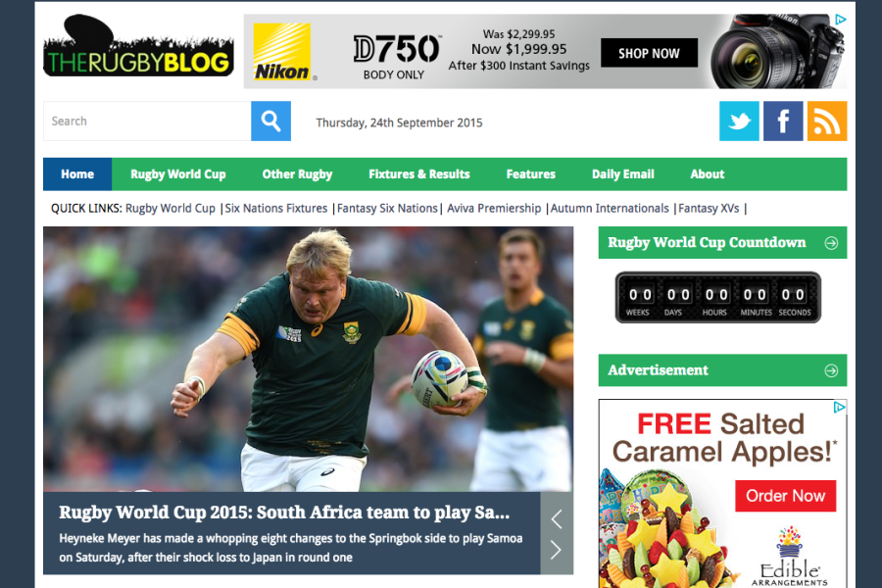Image resolution: width=882 pixels, height=588 pixels.
Task: Open the orange RSS feed icon
Action: (x=827, y=121)
